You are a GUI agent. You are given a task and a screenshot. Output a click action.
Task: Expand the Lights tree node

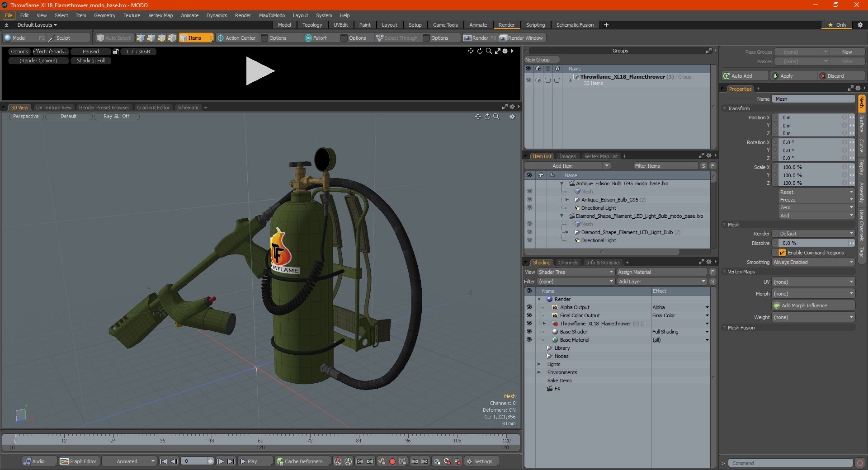point(539,364)
